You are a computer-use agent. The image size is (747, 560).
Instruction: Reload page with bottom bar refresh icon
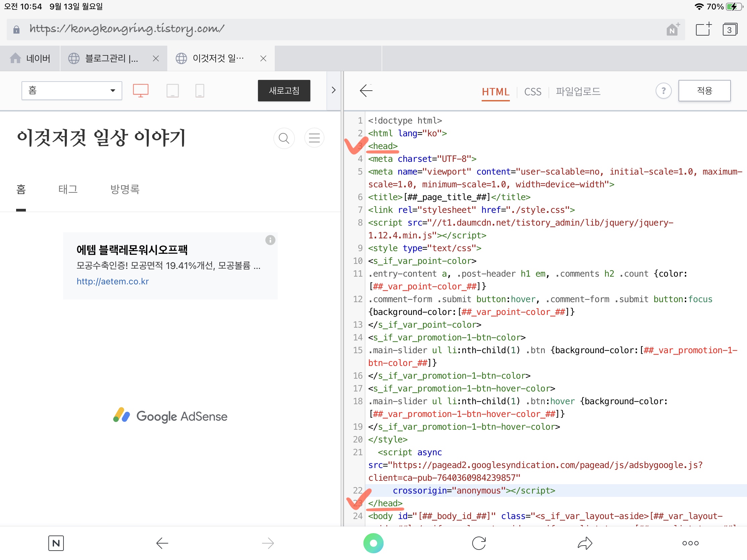point(479,543)
